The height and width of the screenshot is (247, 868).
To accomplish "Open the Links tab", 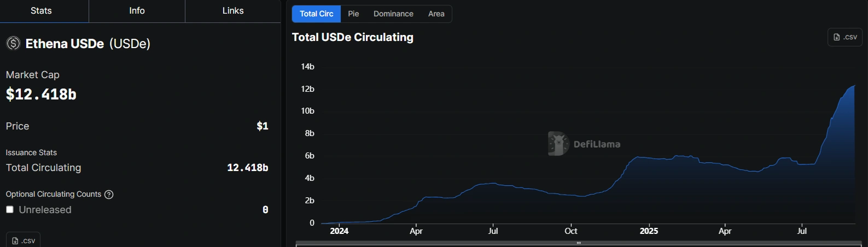I will tap(233, 11).
